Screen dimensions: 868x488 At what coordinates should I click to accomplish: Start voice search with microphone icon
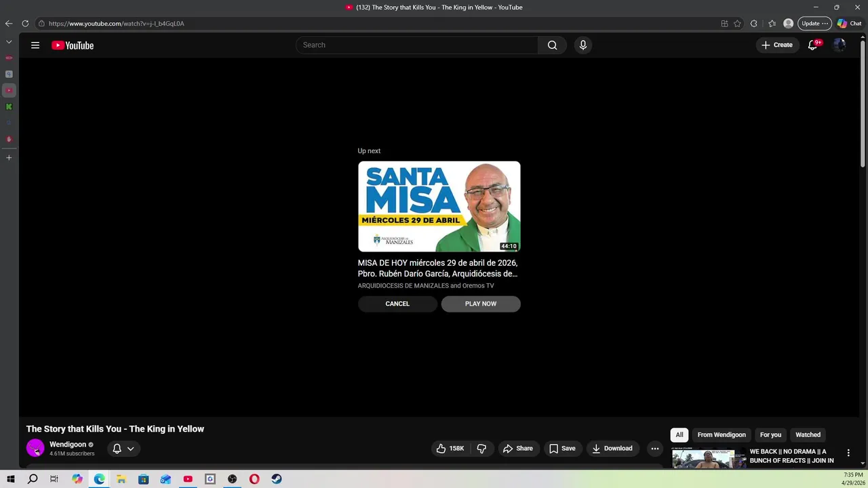(583, 45)
